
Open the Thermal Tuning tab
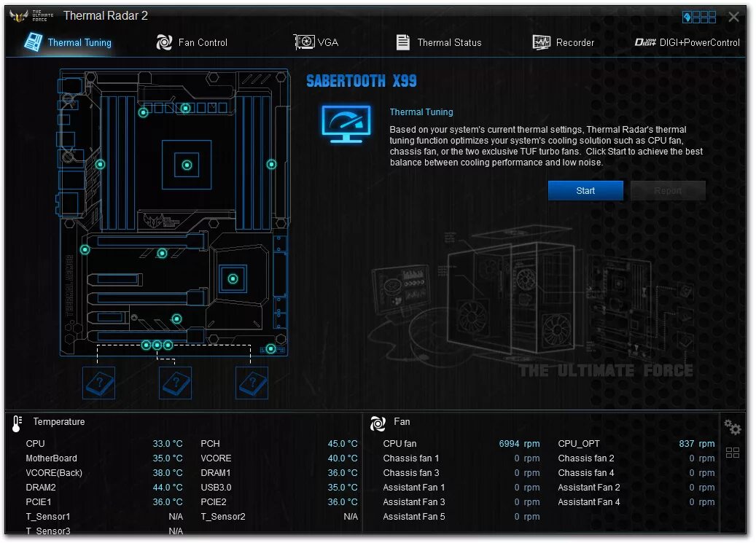coord(68,42)
